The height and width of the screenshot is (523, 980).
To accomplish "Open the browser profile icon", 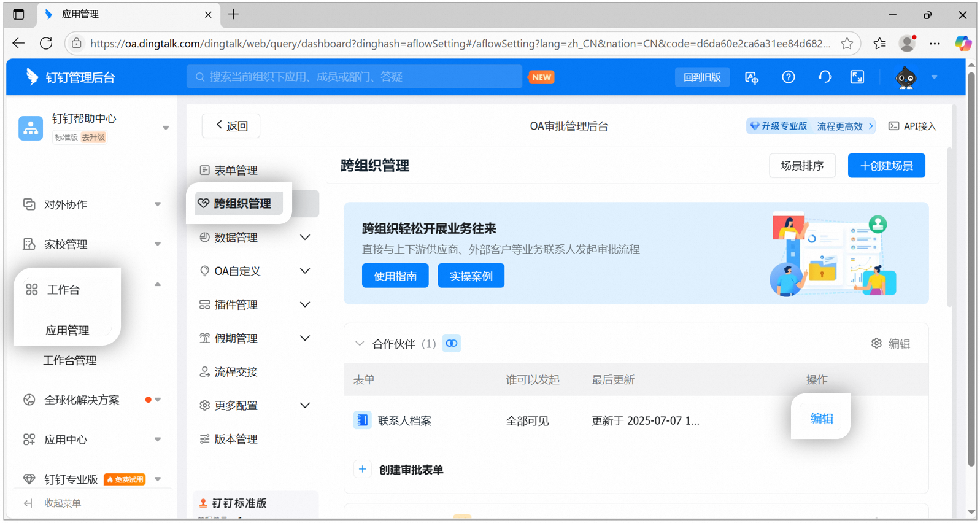I will (x=907, y=43).
